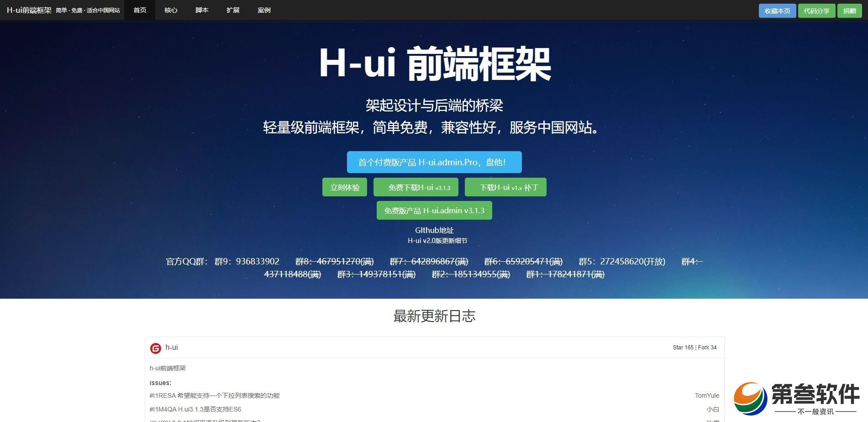
Task: Click the 第叁软件 globe logo
Action: [750, 398]
